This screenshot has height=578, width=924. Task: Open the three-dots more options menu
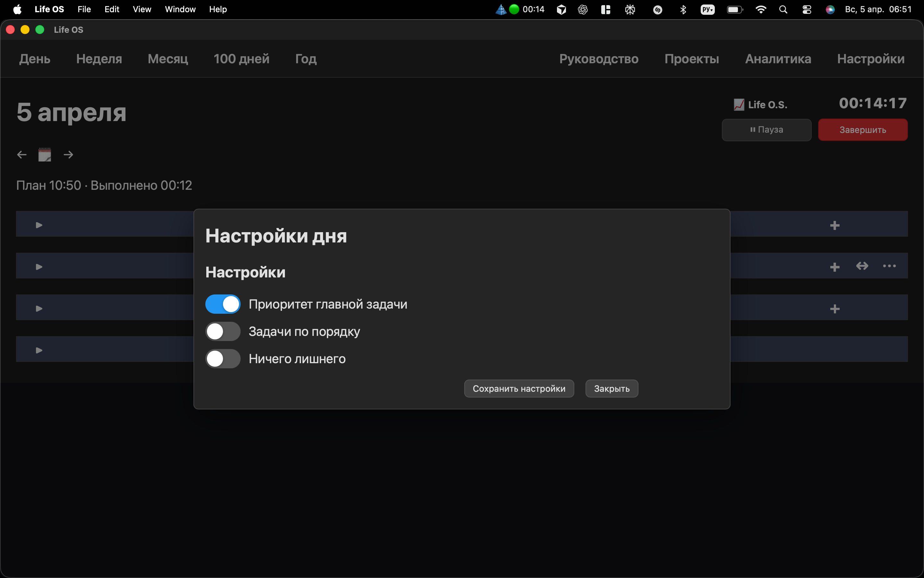point(889,266)
